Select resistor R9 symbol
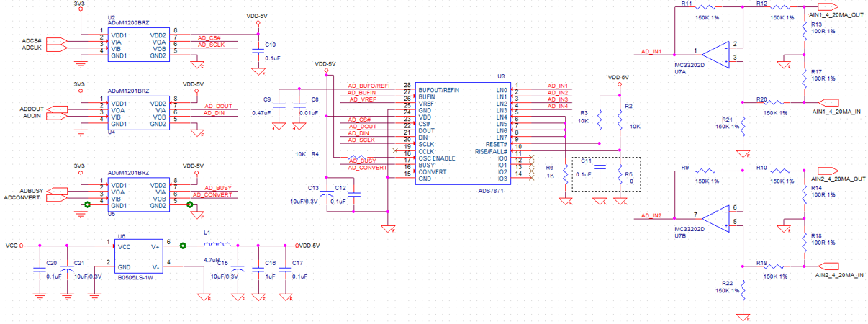Screen dimensions: 868x324 tap(705, 171)
